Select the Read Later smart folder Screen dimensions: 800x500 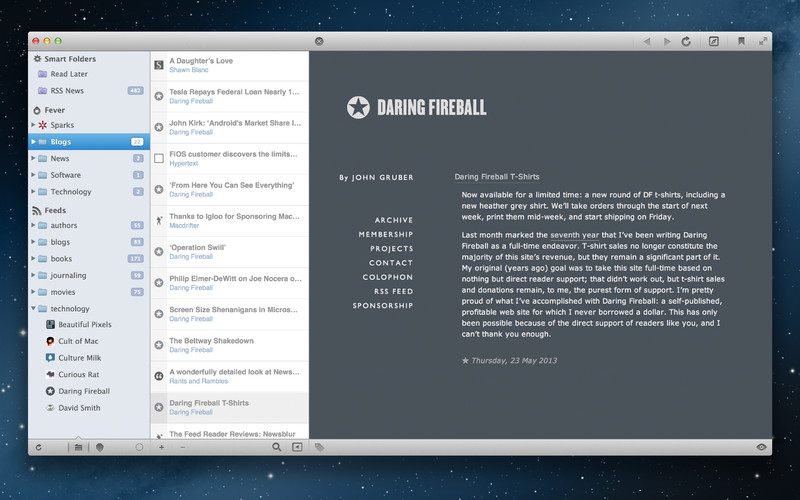[x=89, y=74]
